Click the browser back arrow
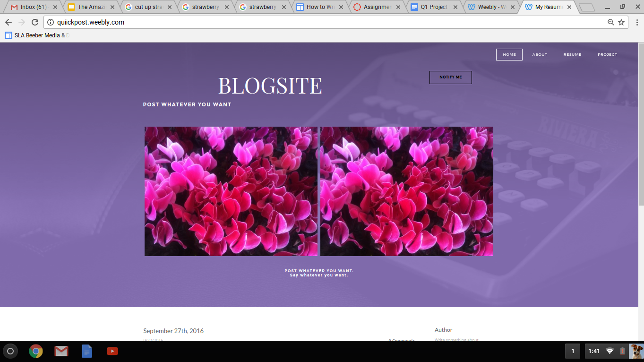The width and height of the screenshot is (644, 362). pyautogui.click(x=9, y=22)
